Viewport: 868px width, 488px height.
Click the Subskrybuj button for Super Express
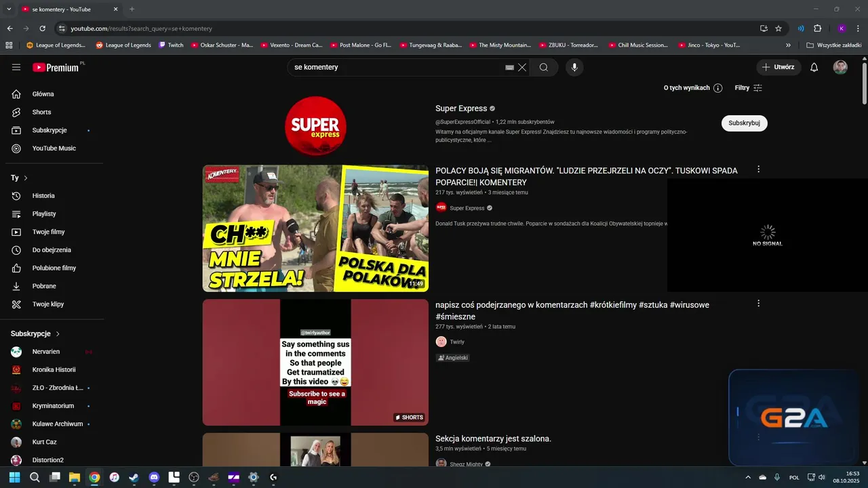point(745,123)
